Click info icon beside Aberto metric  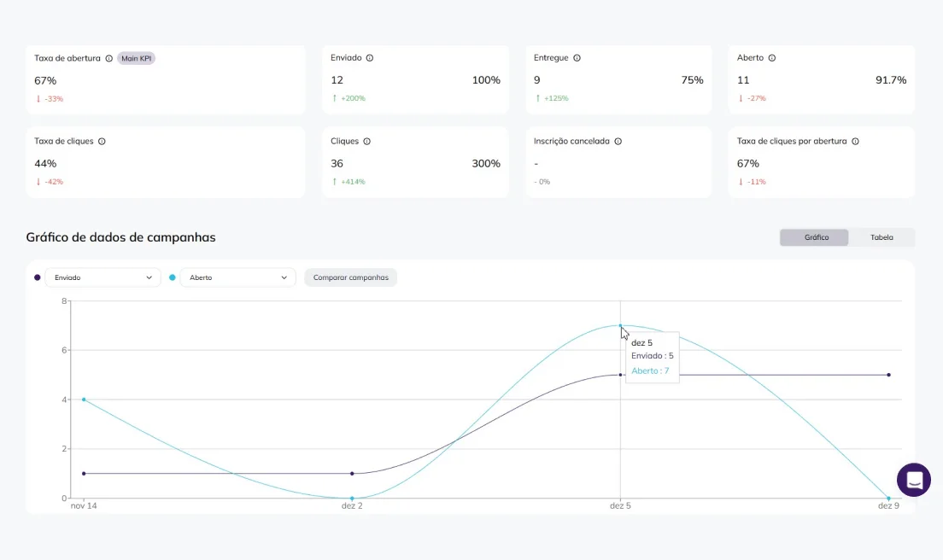coord(771,58)
